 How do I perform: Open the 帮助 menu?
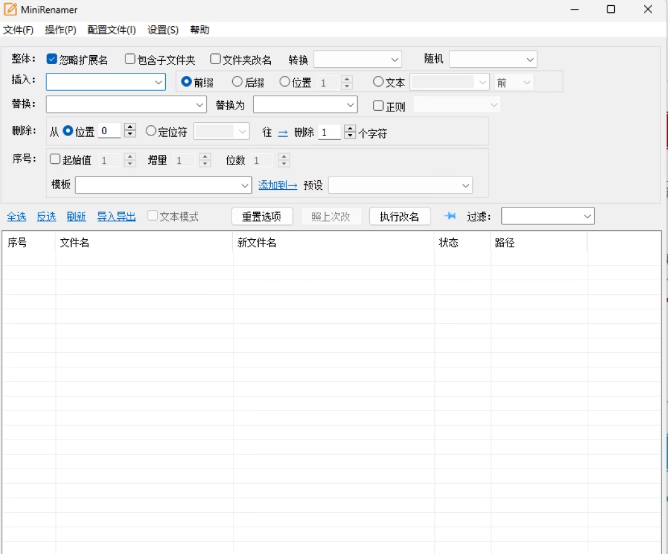click(199, 30)
